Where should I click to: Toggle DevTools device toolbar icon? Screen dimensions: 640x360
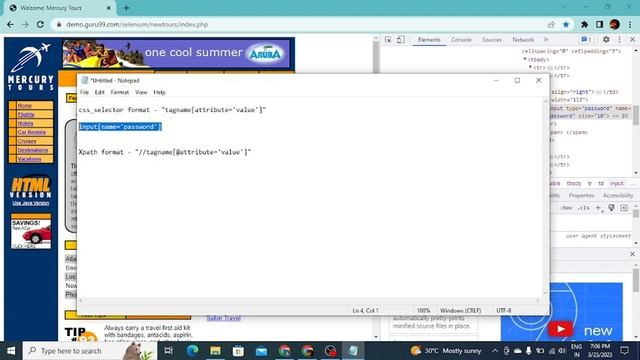[x=401, y=40]
